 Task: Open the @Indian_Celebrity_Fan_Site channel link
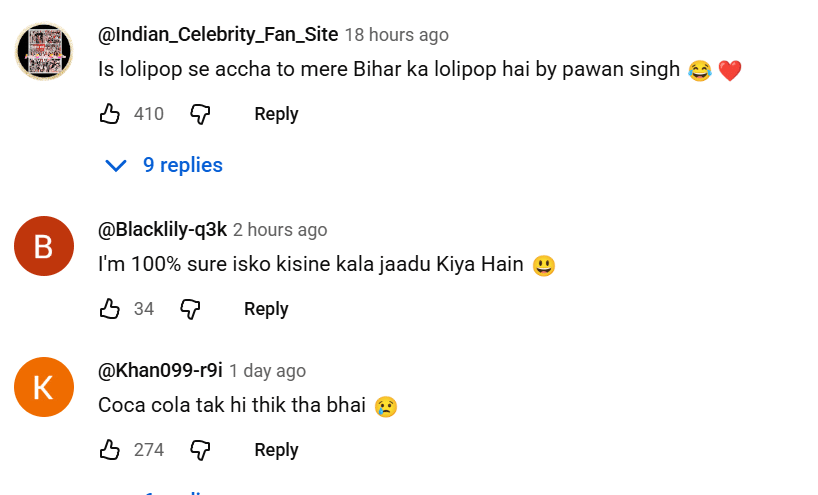(x=217, y=35)
